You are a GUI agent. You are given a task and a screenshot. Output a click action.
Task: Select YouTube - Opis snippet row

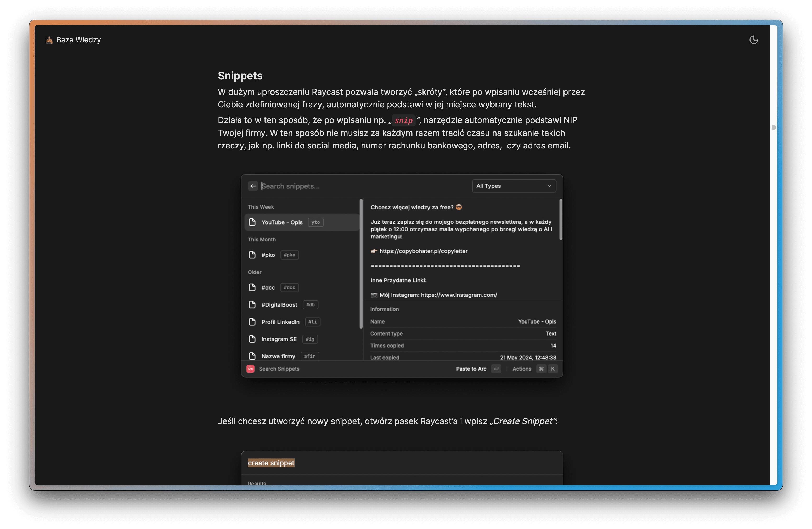[302, 222]
